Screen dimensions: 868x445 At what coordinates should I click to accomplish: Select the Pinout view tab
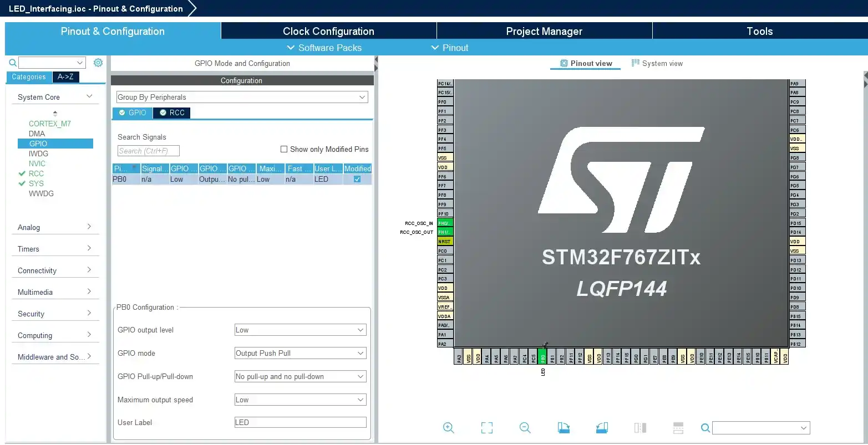(x=586, y=63)
